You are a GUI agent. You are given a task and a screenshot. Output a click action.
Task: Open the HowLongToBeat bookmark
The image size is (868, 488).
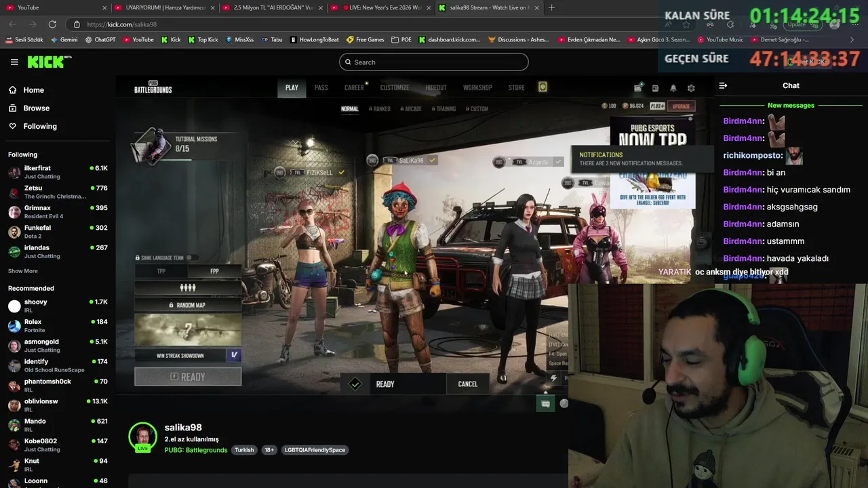pyautogui.click(x=314, y=40)
